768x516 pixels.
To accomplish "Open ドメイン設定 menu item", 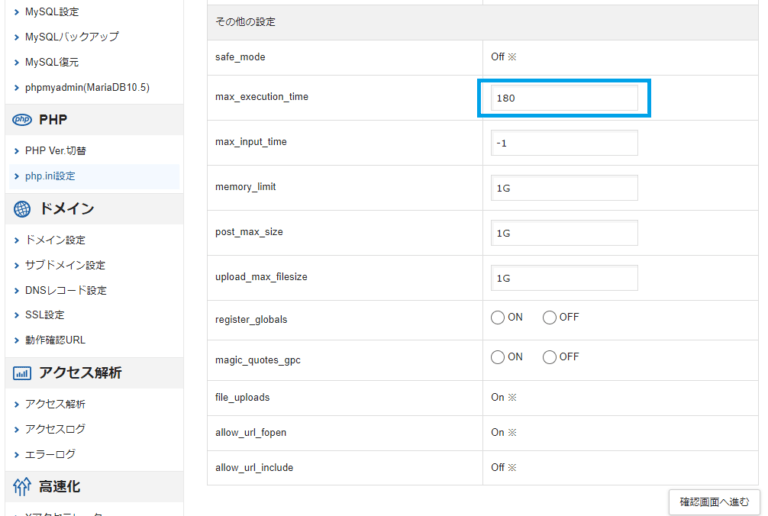I will point(55,240).
